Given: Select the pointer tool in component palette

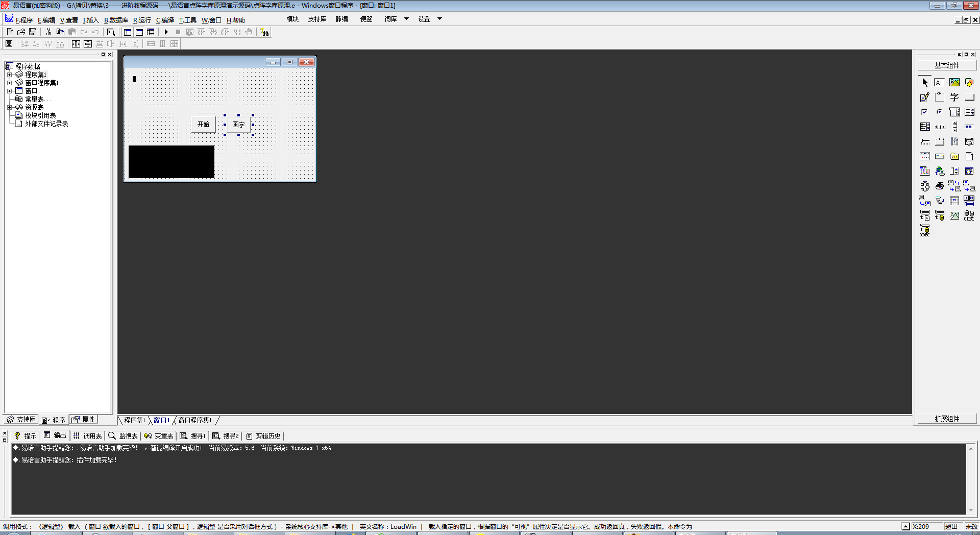Looking at the screenshot, I should point(925,82).
